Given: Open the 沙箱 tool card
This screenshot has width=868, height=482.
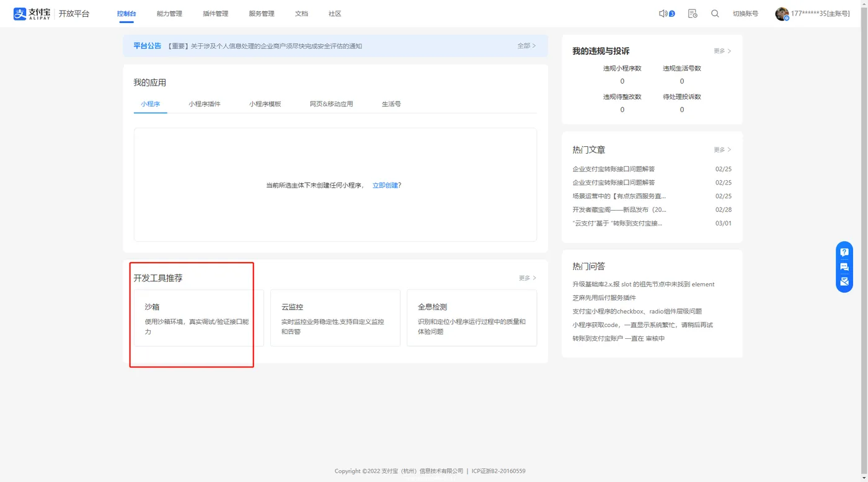Looking at the screenshot, I should [x=198, y=318].
